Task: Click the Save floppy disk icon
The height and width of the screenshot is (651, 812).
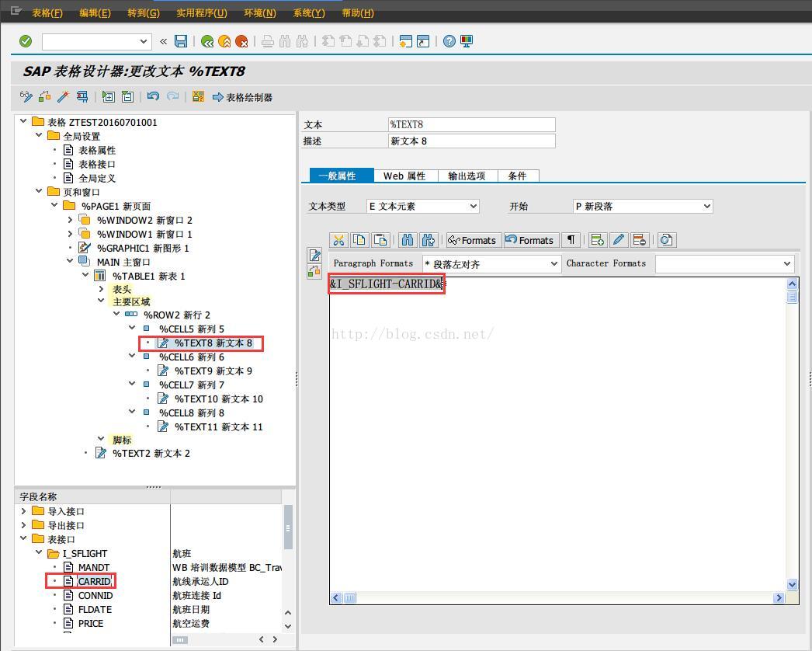Action: click(181, 41)
